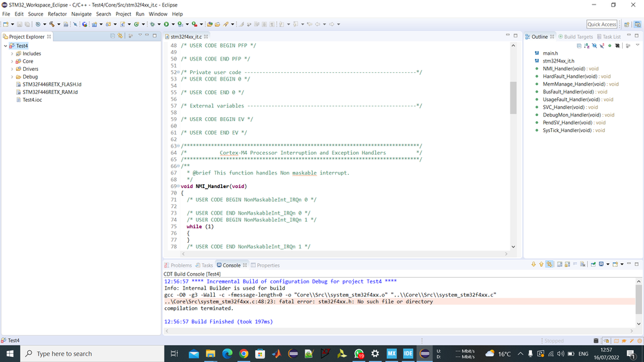Toggle Hide Static Members in Outline toolbar

click(x=601, y=46)
